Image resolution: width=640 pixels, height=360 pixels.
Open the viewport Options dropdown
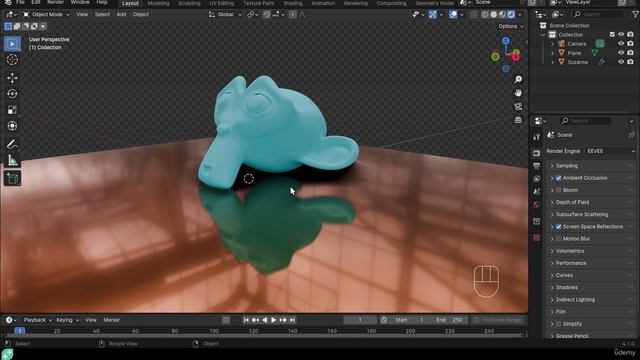pos(511,26)
